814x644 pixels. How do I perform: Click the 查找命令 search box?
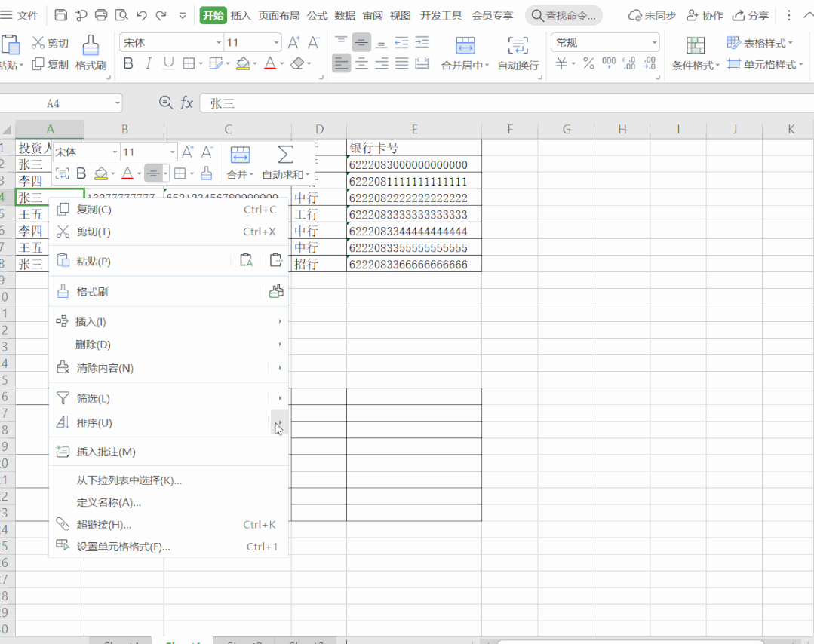[564, 16]
